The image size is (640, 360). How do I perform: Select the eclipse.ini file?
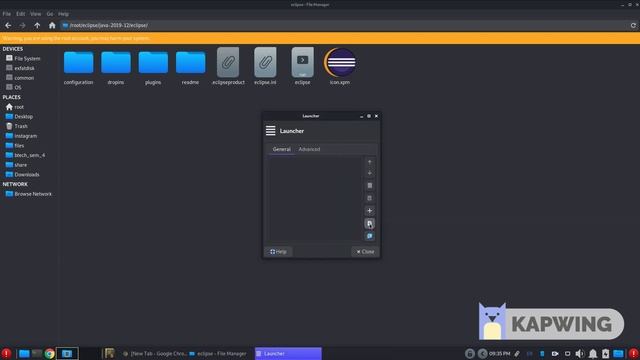point(265,67)
